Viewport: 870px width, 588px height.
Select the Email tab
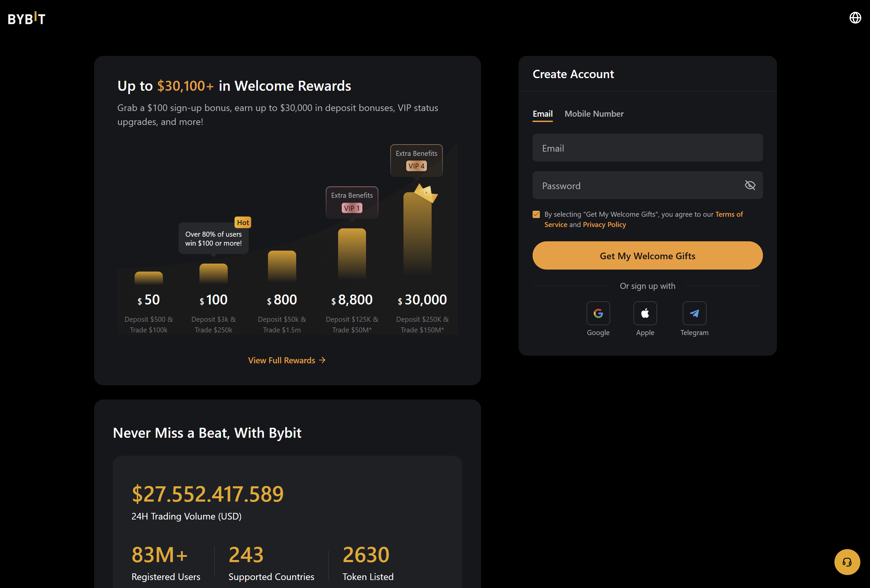pos(543,114)
